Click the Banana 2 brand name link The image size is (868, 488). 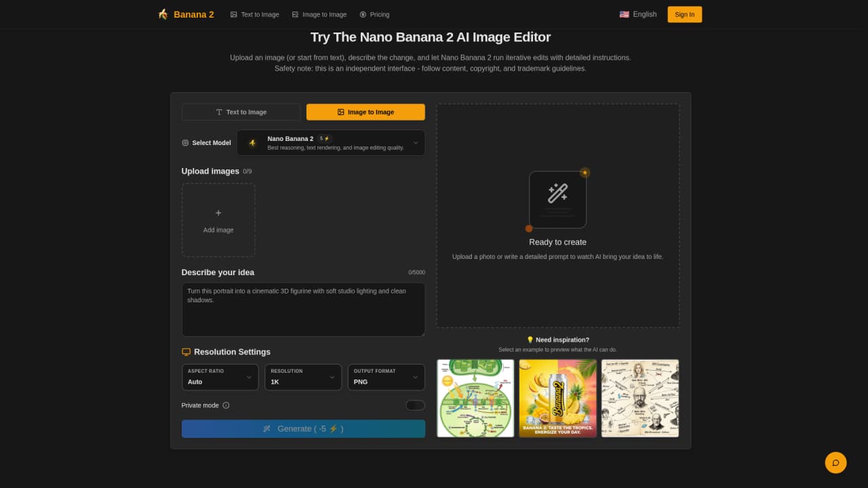[x=194, y=14]
